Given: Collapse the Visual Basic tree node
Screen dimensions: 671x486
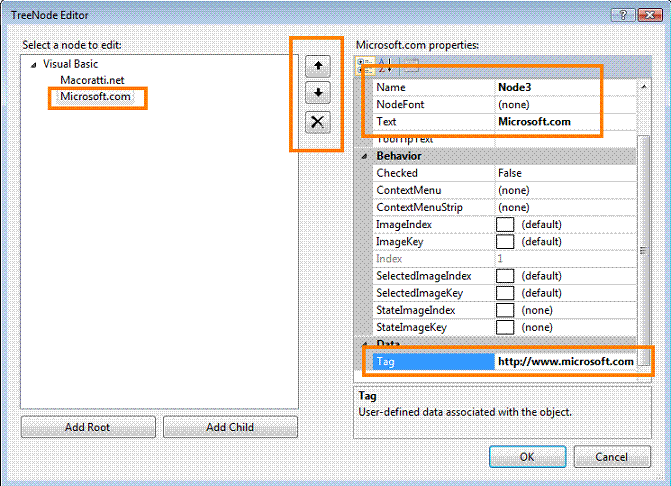Looking at the screenshot, I should (x=33, y=65).
